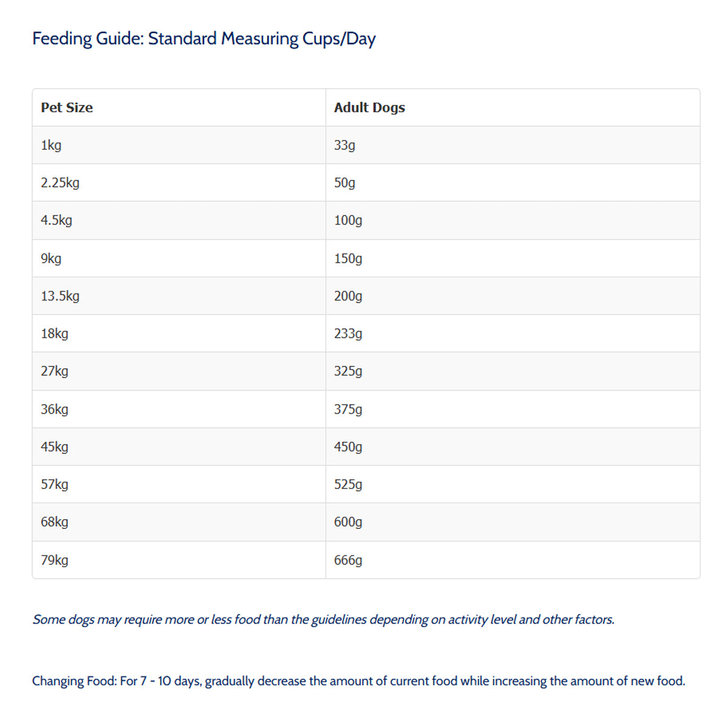
Task: Click the Changing Food instruction text
Action: 359,681
